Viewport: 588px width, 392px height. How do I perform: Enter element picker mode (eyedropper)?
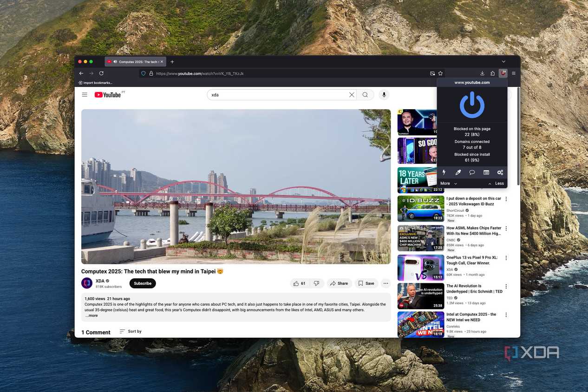(458, 172)
